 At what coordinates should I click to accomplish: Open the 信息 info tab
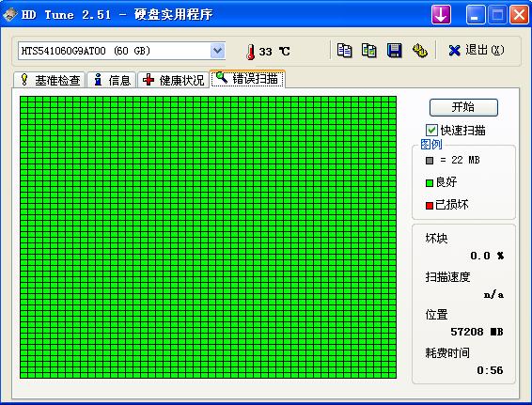pos(112,80)
